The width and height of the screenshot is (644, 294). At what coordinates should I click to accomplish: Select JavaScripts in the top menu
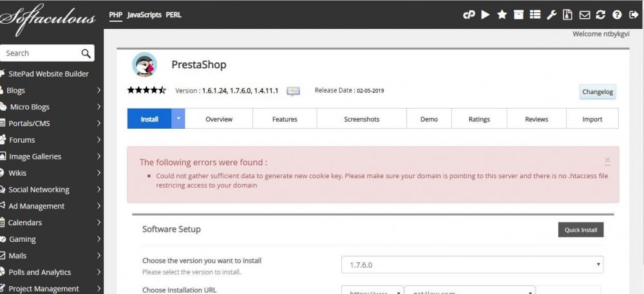pos(144,15)
